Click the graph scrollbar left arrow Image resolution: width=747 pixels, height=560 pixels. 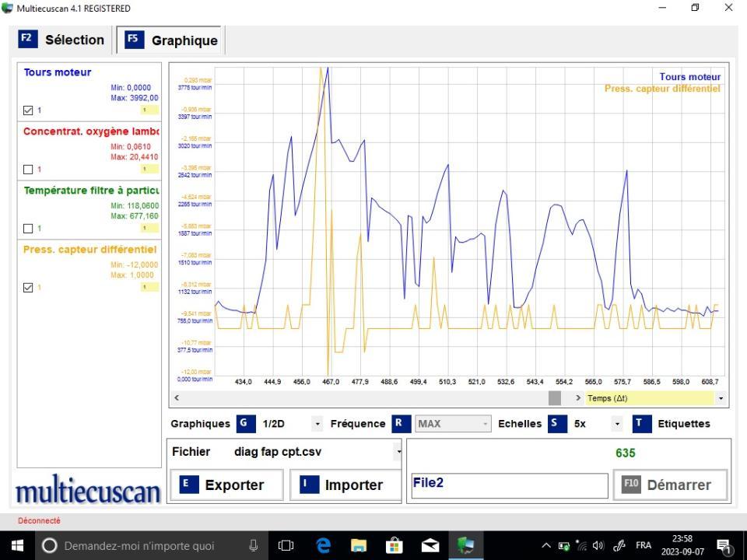177,397
